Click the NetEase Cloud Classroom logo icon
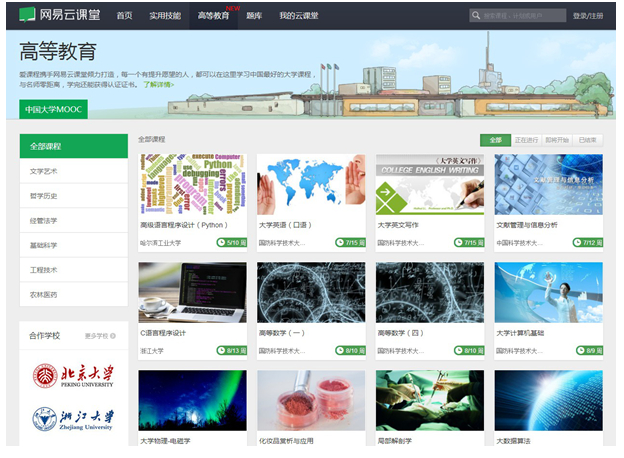Viewport: 624px width, 458px height. [27, 15]
